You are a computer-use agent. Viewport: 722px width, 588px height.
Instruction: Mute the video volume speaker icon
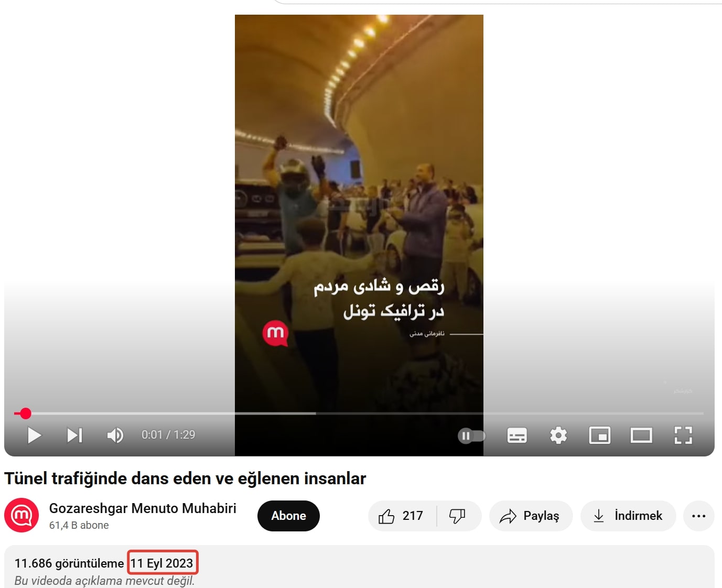(x=115, y=435)
